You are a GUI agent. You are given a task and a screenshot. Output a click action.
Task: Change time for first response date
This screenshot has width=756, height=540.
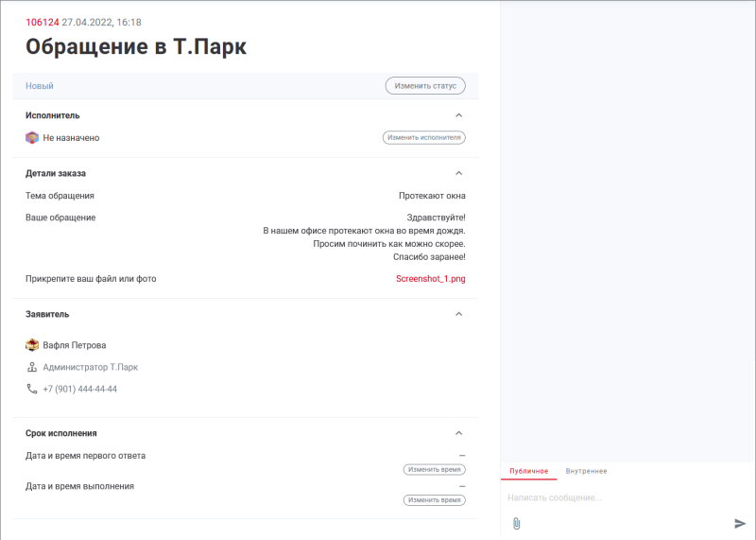[x=434, y=469]
